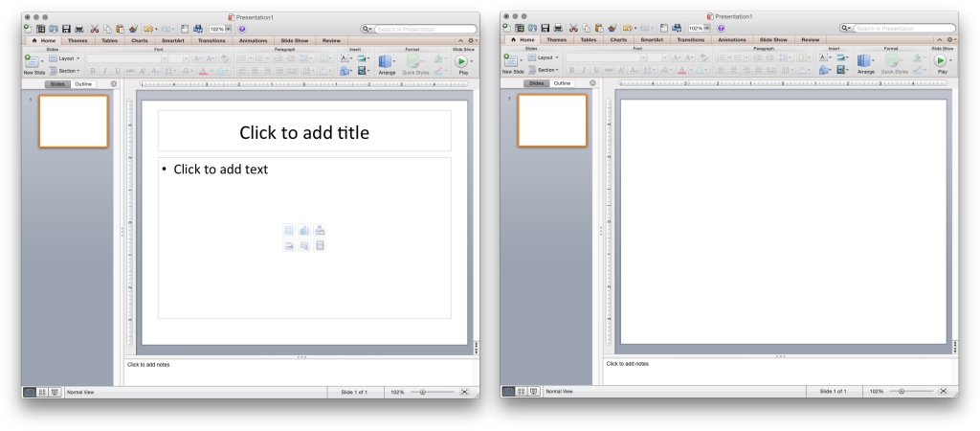Select slide 1 thumbnail in right window

pos(552,121)
